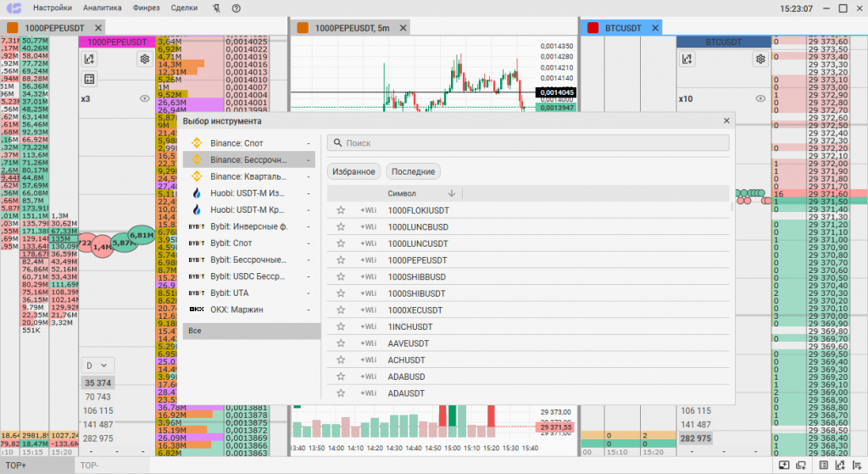Star 1000XECUSDT as favorite
Screen dimensions: 868x474
pyautogui.click(x=341, y=310)
